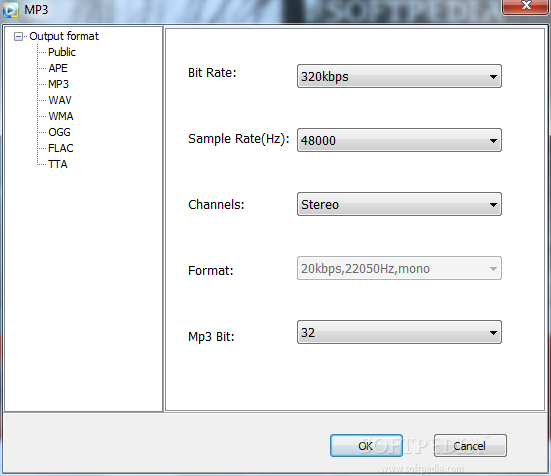Click the disabled Format combo box
Viewport: 551px width, 476px height.
tap(399, 268)
